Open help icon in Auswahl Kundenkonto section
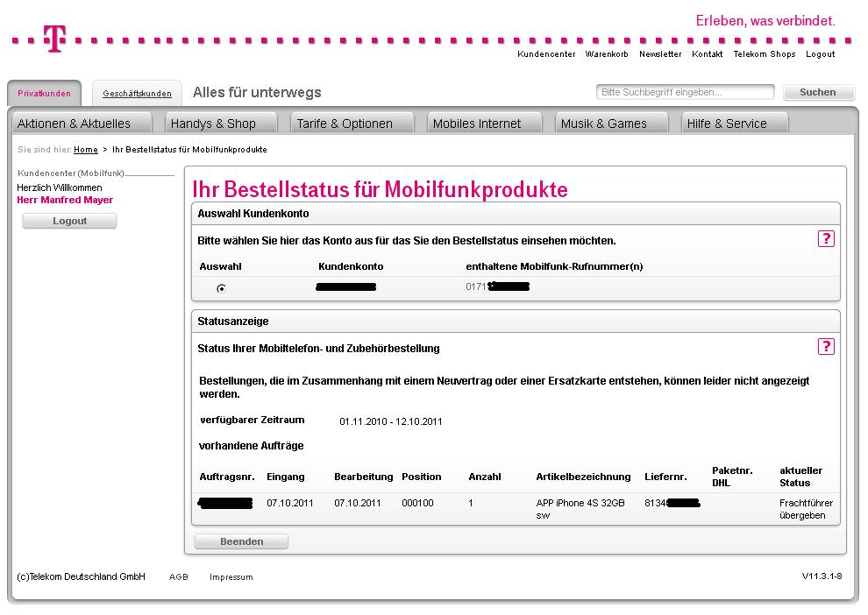This screenshot has height=615, width=868. tap(825, 239)
